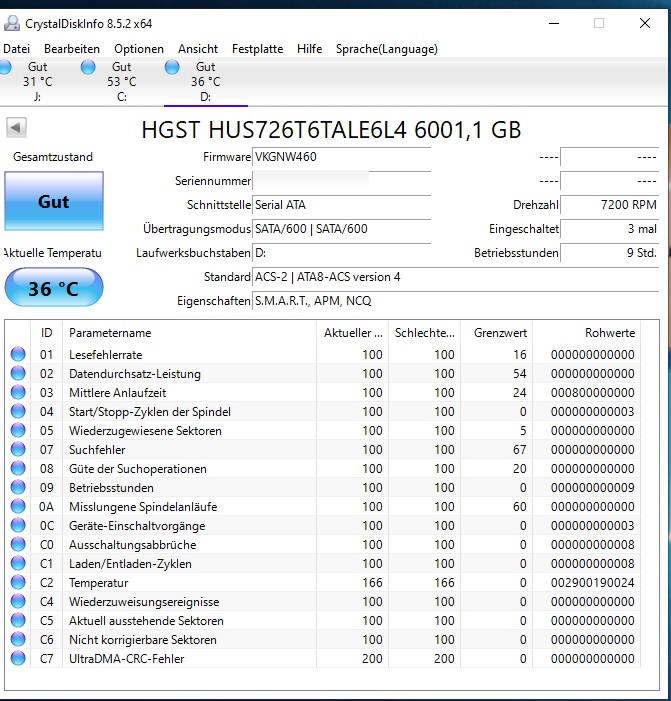Click the 36 °C temperature button
The width and height of the screenshot is (671, 701).
(x=54, y=287)
